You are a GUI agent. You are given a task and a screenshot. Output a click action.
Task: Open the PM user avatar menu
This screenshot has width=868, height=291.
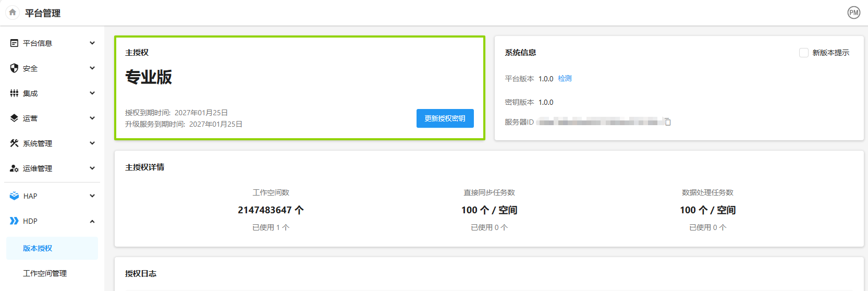(853, 13)
